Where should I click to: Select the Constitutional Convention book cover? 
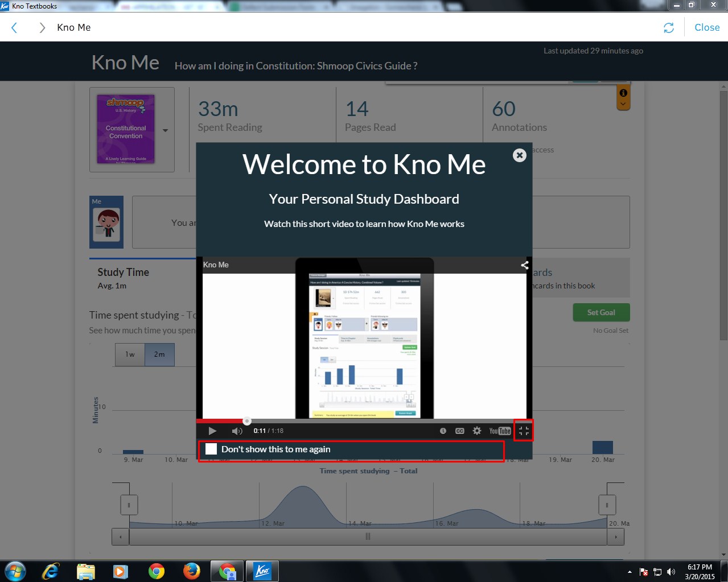(126, 129)
